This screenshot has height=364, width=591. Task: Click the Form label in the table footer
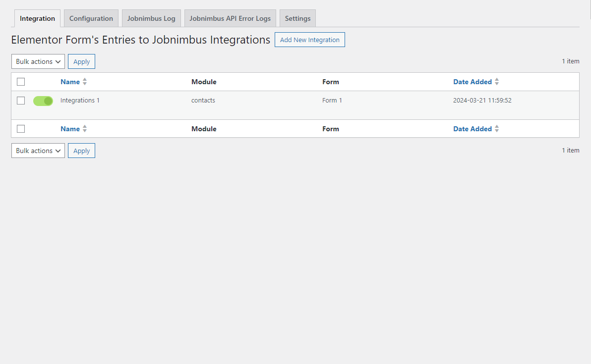point(331,129)
